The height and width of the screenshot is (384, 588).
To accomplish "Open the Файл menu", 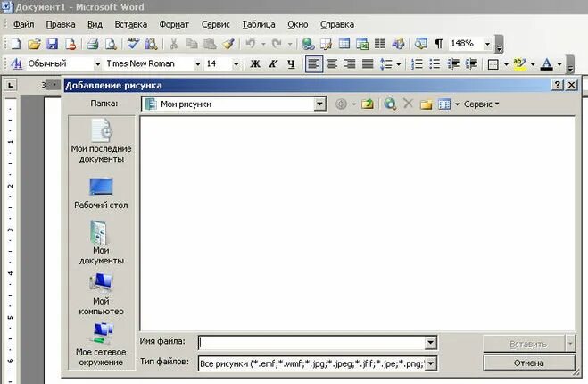I will [23, 24].
